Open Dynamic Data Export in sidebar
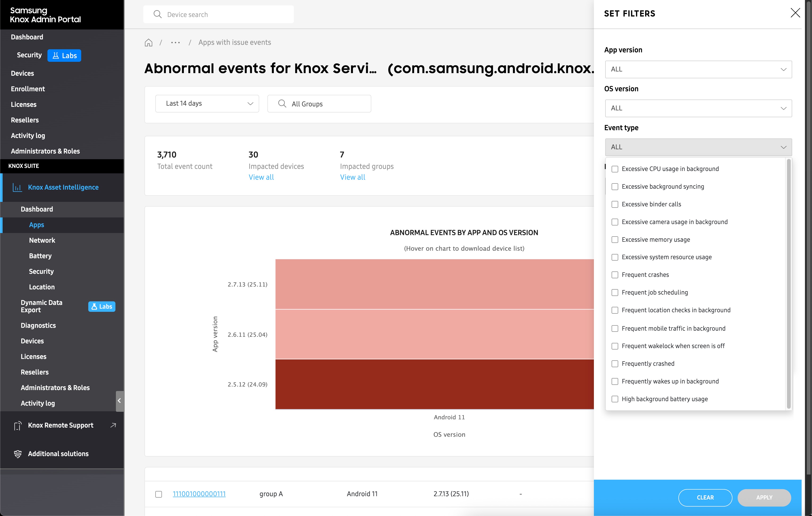The image size is (812, 516). click(42, 306)
